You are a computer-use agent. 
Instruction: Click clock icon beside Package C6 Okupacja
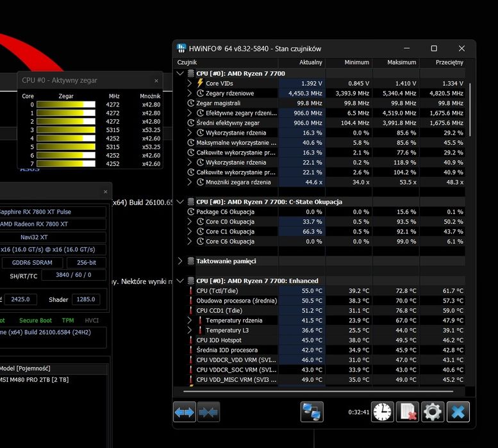click(x=190, y=212)
